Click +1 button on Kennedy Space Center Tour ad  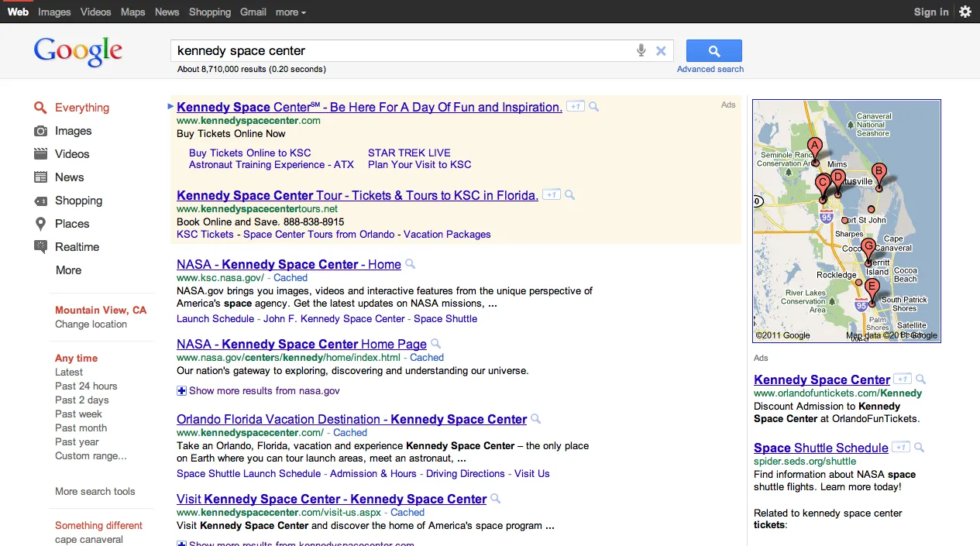click(x=551, y=195)
